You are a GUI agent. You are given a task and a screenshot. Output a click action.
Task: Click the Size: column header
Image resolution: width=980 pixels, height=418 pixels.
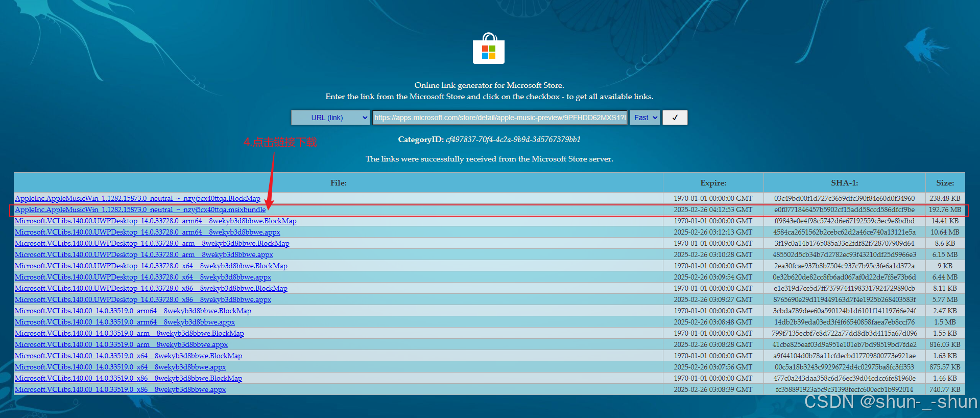(x=945, y=183)
